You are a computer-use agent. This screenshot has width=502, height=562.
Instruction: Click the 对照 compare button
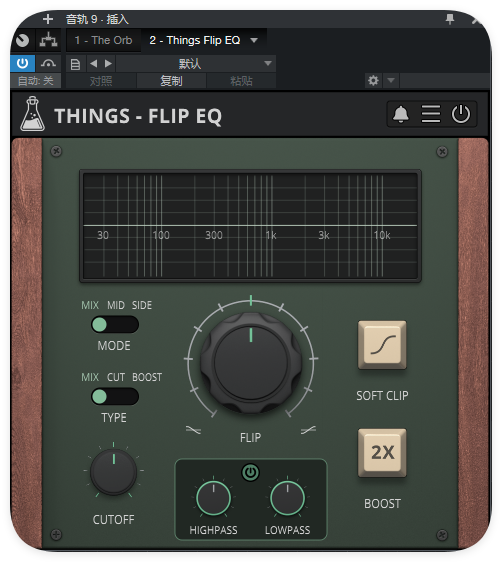101,81
